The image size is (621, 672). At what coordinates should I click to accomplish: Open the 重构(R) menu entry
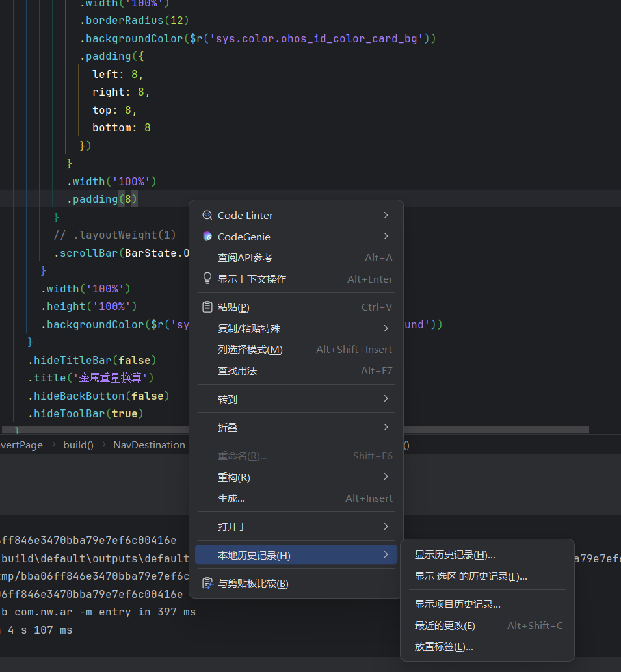pyautogui.click(x=296, y=477)
